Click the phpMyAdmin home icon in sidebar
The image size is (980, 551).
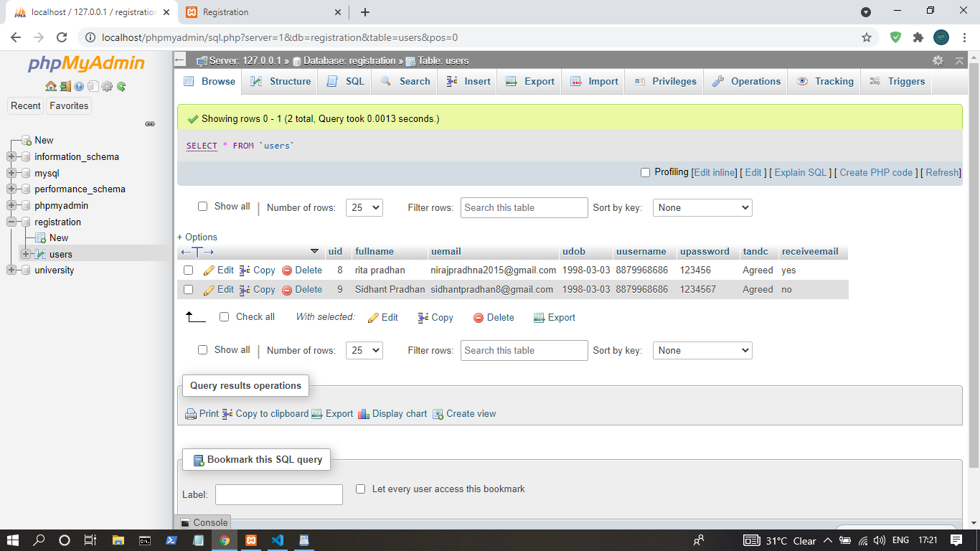click(50, 87)
